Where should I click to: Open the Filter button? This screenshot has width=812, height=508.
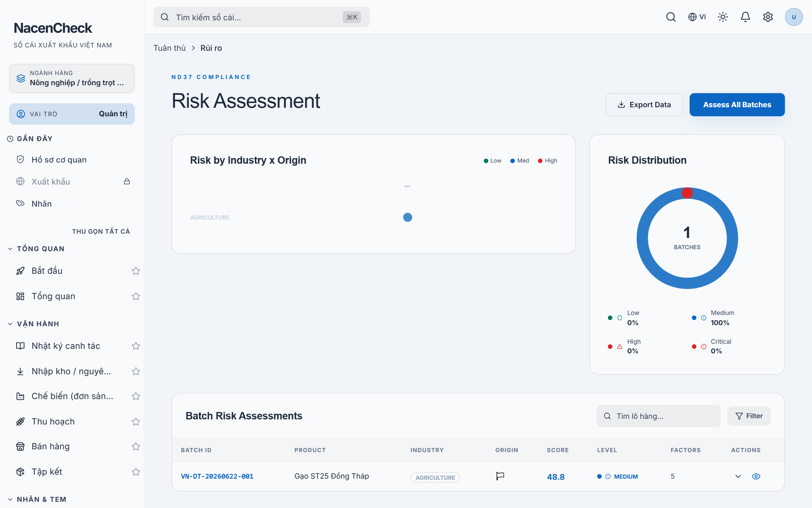click(749, 416)
